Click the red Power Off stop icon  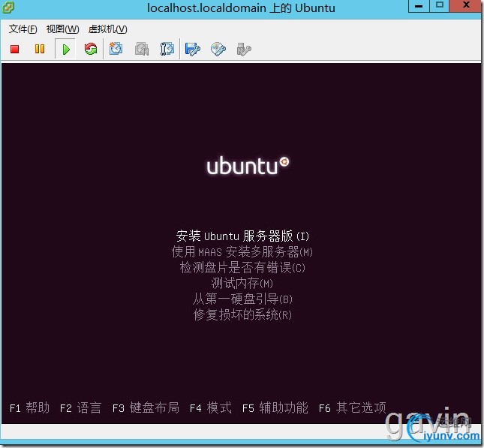click(x=14, y=49)
